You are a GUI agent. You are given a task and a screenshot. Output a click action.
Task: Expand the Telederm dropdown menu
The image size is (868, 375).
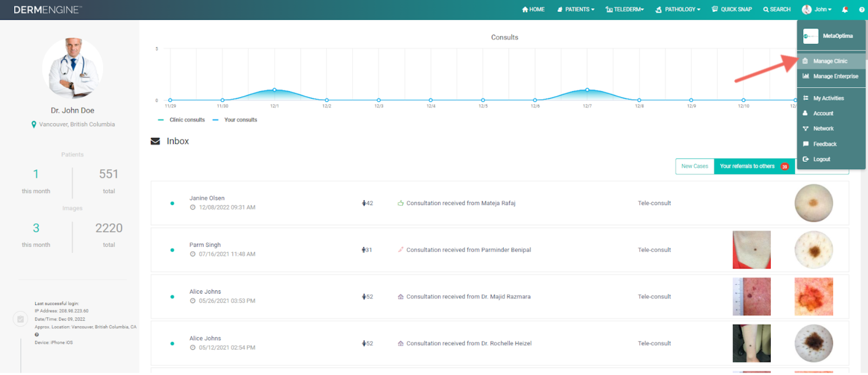[x=625, y=9]
